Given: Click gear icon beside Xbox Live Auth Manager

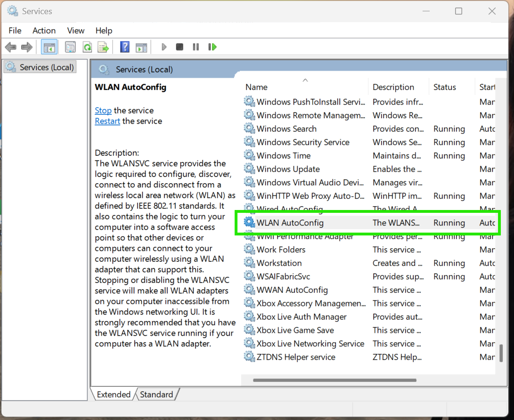Looking at the screenshot, I should point(249,316).
